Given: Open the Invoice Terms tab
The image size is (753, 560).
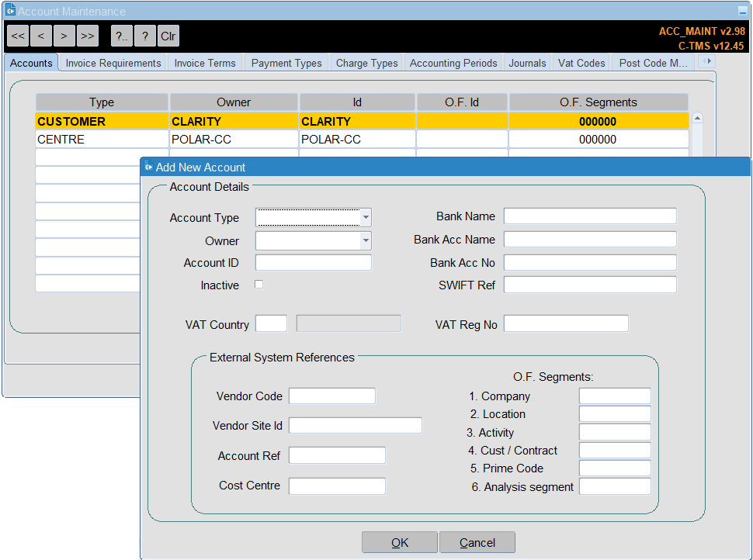Looking at the screenshot, I should tap(205, 63).
